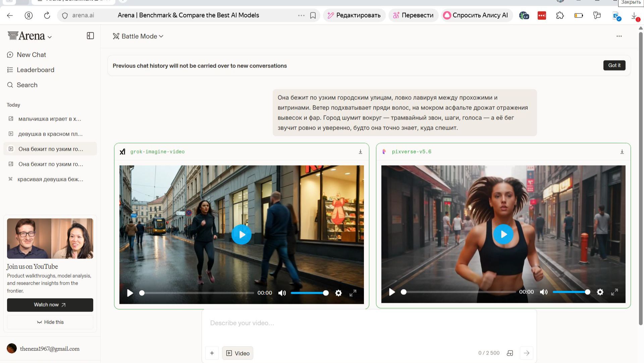Open settings gear on grok video player
Image resolution: width=644 pixels, height=363 pixels.
tap(338, 293)
